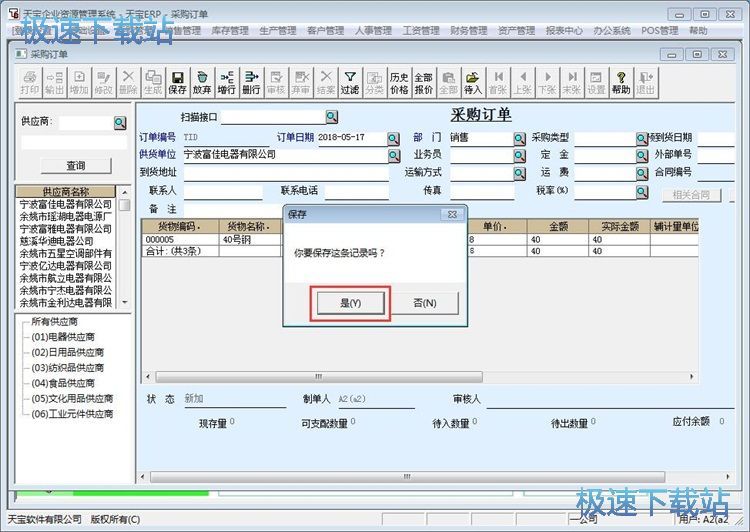Open the deposit (定金) lookup
The width and height of the screenshot is (750, 532).
642,156
